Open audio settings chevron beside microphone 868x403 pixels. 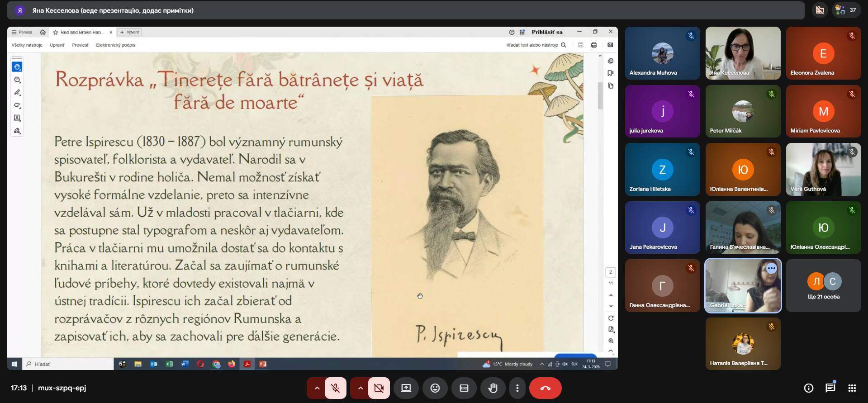click(317, 388)
